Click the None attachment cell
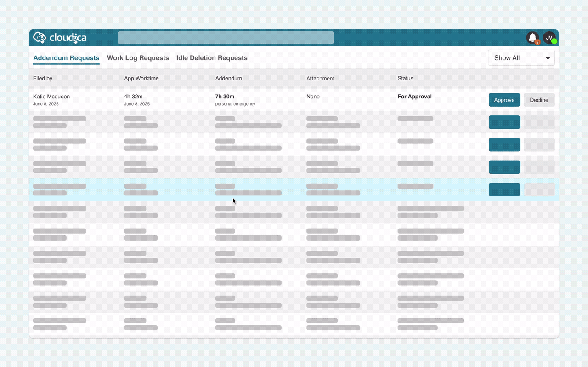Image resolution: width=588 pixels, height=367 pixels. click(x=313, y=97)
